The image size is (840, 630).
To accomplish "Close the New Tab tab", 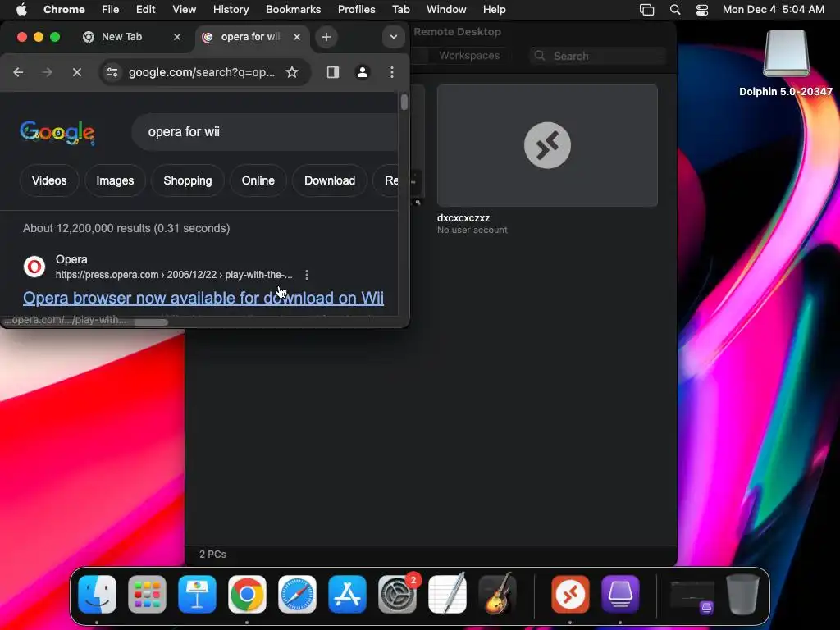I will coord(177,37).
